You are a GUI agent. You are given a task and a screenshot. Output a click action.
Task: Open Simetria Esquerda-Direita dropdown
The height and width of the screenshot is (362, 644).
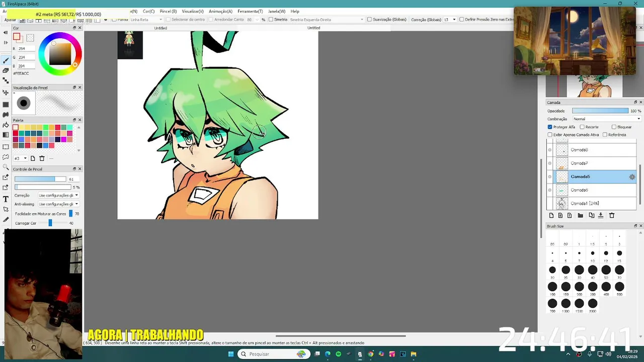[327, 20]
